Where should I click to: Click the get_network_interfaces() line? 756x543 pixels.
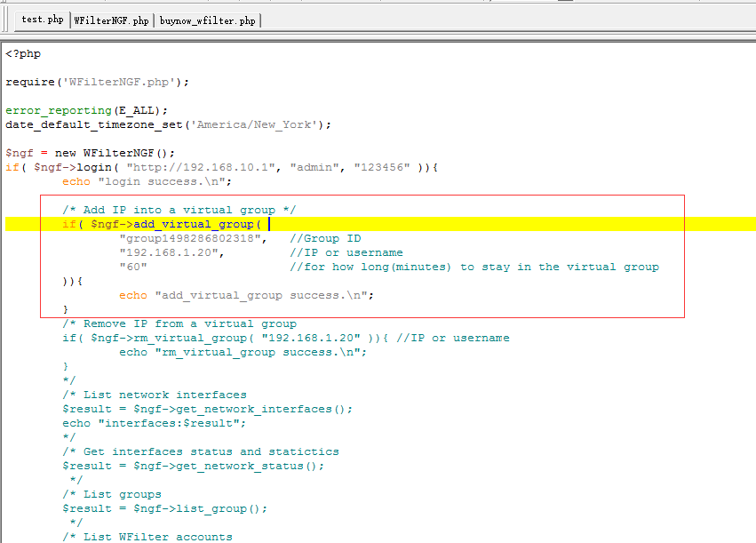[207, 410]
